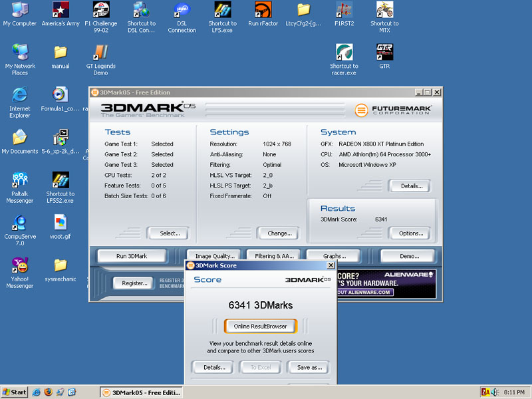Viewport: 532px width, 399px height.
Task: Select the LtcyCfg2 folder icon
Action: (x=303, y=13)
